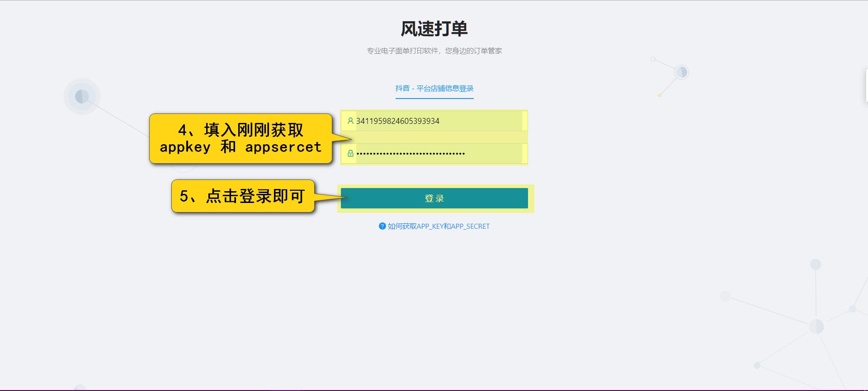Click the user icon in the appkey field
This screenshot has width=868, height=391.
pos(350,121)
